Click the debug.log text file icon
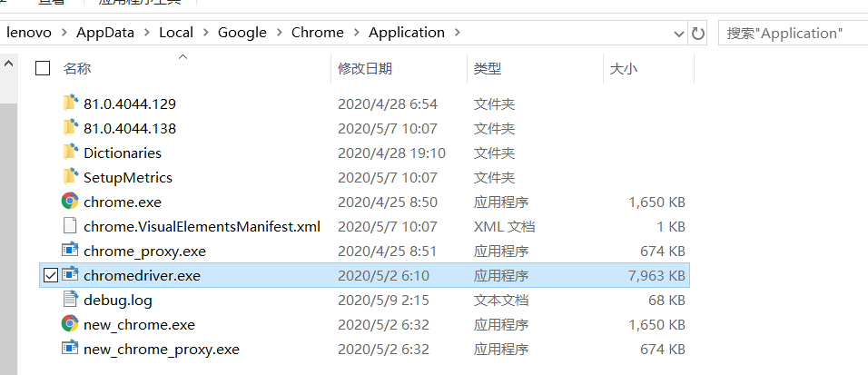This screenshot has width=868, height=375. pyautogui.click(x=70, y=300)
